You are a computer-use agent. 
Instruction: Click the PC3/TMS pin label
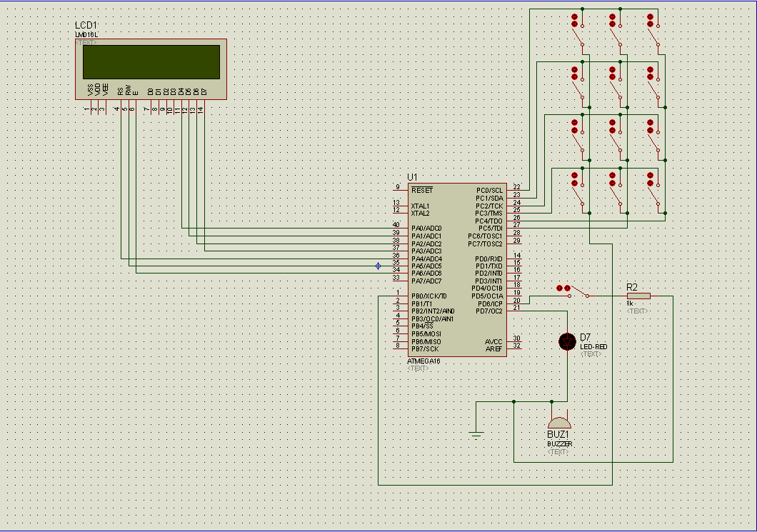488,214
